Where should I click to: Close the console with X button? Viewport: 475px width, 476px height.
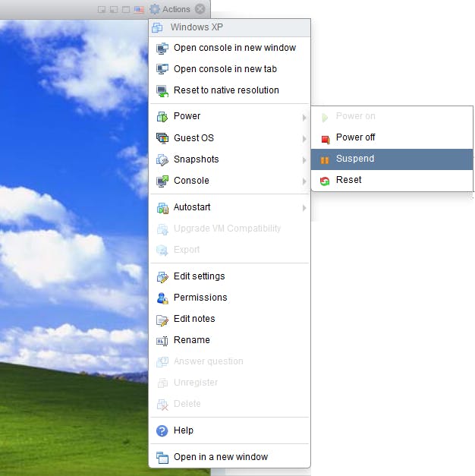pos(200,9)
